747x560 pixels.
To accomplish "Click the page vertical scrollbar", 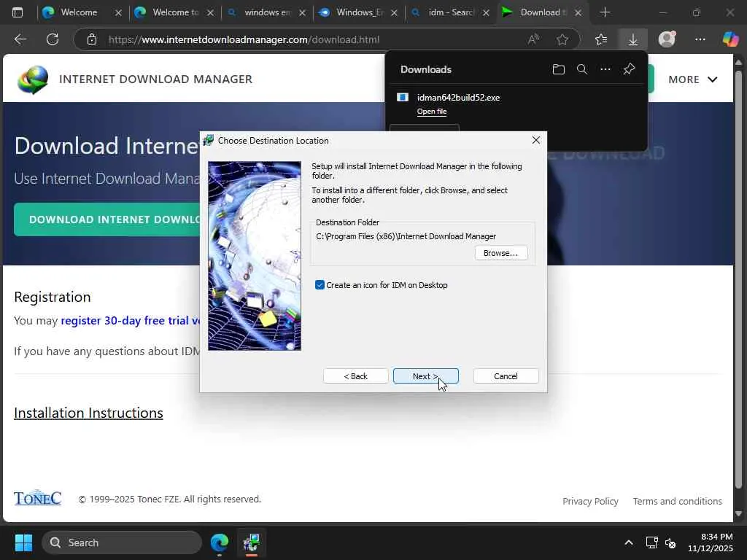I will [x=738, y=279].
